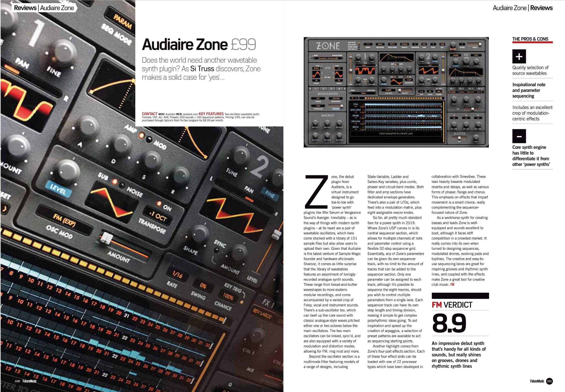Select the FX 1 tab in small screenshot
Image resolution: width=565 pixels, height=392 pixels.
[452, 89]
